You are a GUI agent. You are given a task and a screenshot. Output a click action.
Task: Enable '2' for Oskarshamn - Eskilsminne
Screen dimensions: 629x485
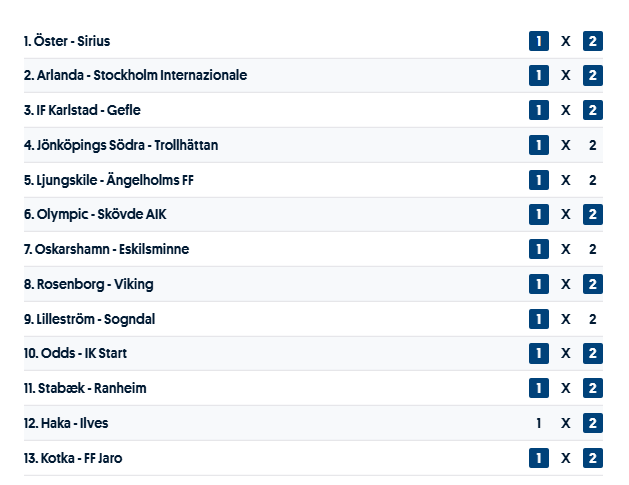tap(593, 249)
